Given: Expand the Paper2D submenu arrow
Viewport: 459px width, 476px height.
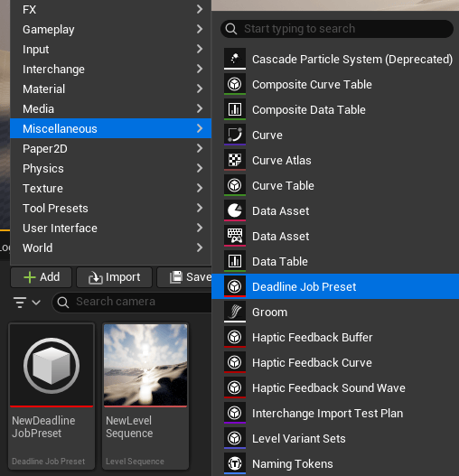Looking at the screenshot, I should coord(200,148).
